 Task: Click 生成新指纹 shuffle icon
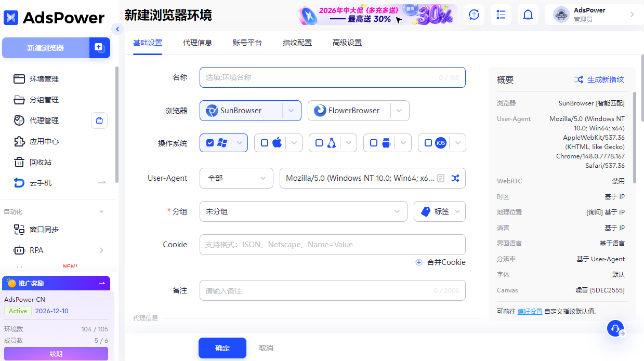[x=579, y=79]
